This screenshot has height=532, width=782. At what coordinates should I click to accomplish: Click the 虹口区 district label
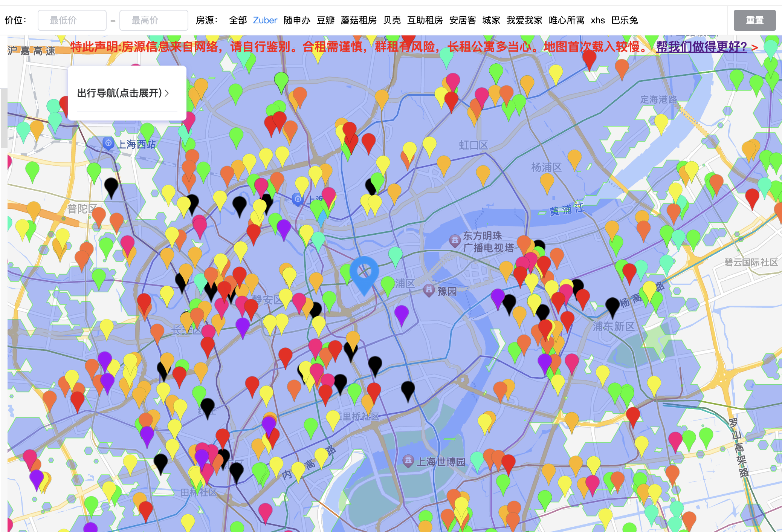click(x=473, y=145)
